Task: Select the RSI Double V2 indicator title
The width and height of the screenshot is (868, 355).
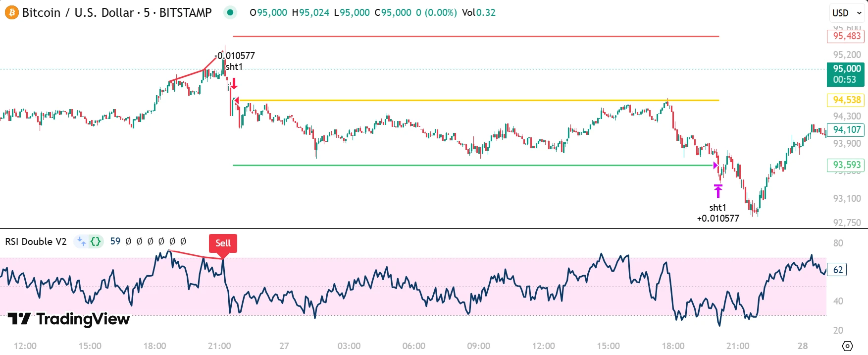Action: 36,241
